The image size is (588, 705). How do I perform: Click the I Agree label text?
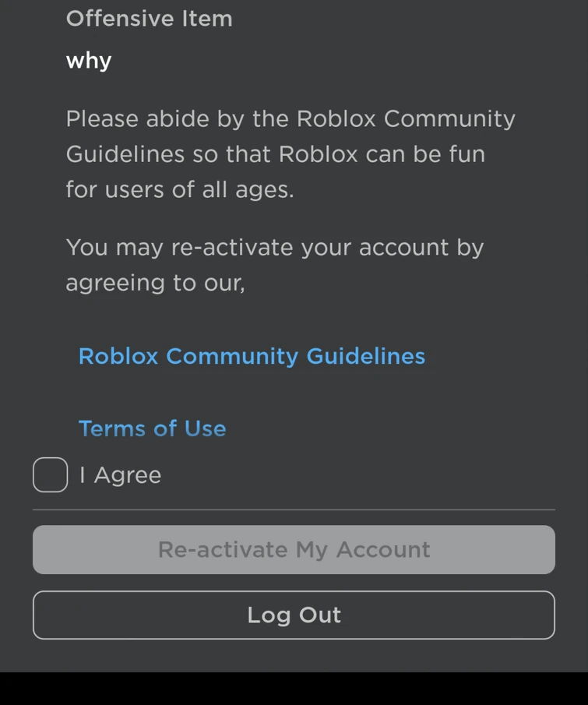(x=120, y=474)
